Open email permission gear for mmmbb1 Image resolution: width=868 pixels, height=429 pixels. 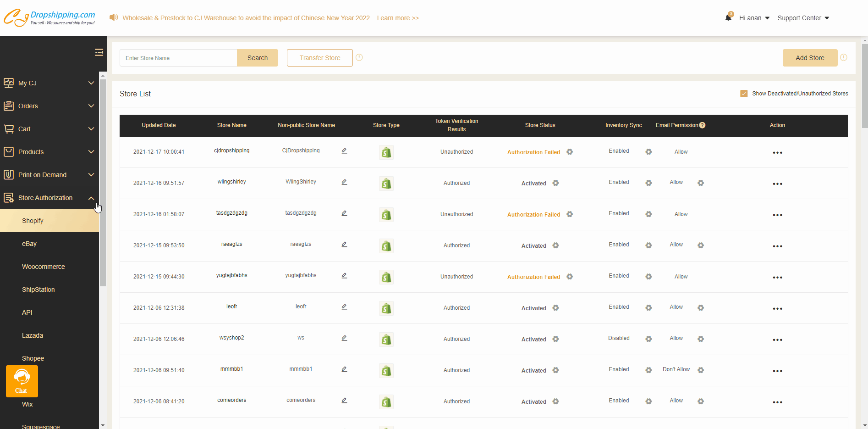tap(701, 370)
